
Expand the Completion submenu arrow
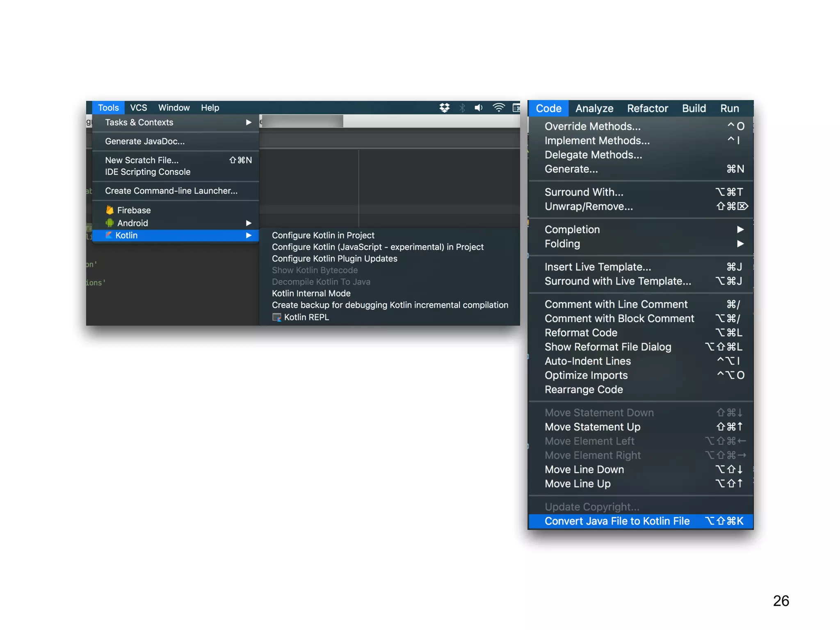click(x=740, y=229)
